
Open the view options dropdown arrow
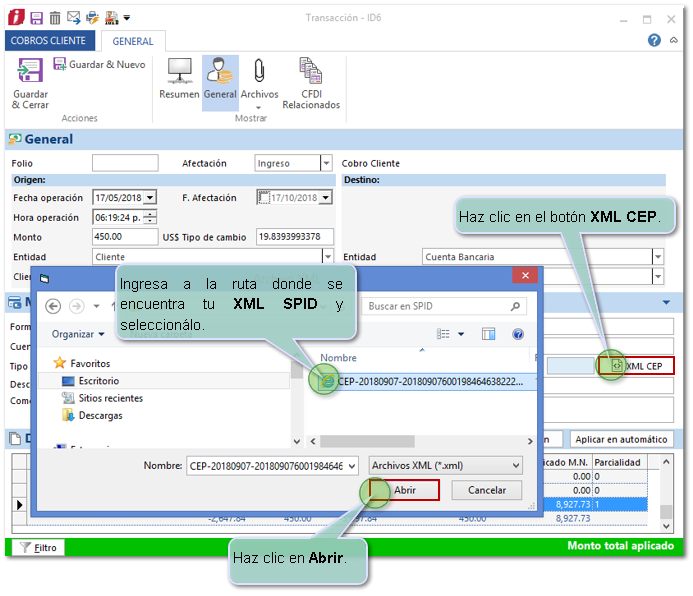(x=461, y=334)
